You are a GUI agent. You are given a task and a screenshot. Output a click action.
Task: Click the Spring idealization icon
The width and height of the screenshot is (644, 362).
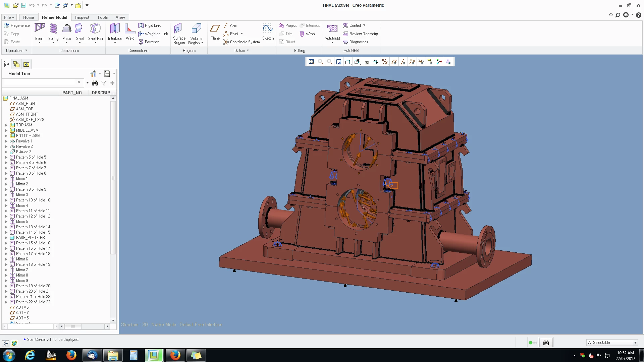click(53, 32)
